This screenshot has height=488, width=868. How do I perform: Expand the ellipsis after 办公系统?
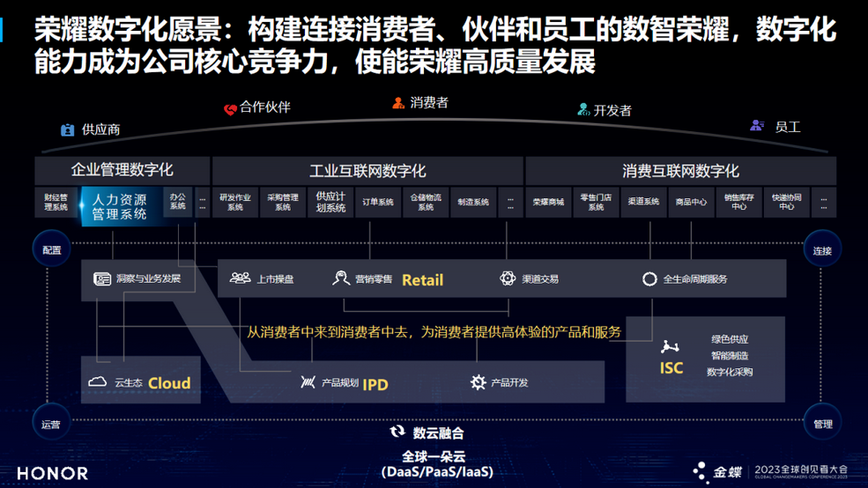pos(202,203)
